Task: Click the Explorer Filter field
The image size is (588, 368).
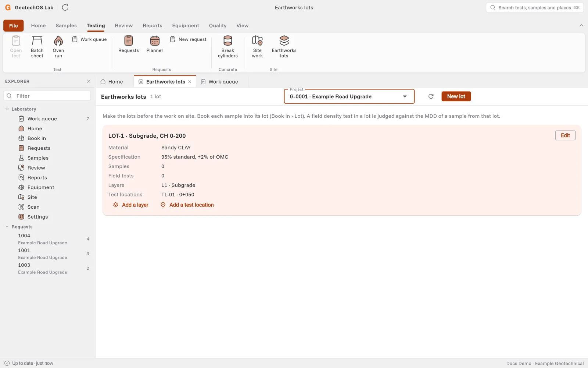Action: point(47,96)
